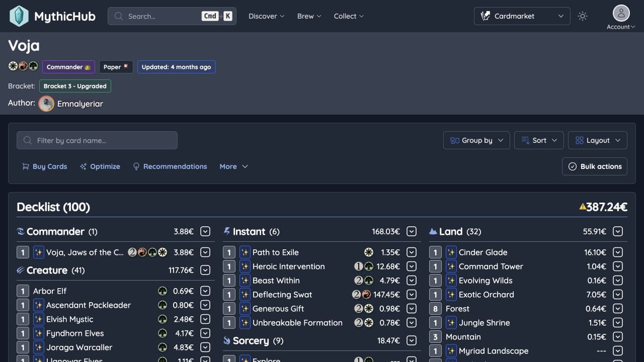Click the sparkle icon beside Generous Gift
Screen dimensions: 644x362
click(245, 309)
